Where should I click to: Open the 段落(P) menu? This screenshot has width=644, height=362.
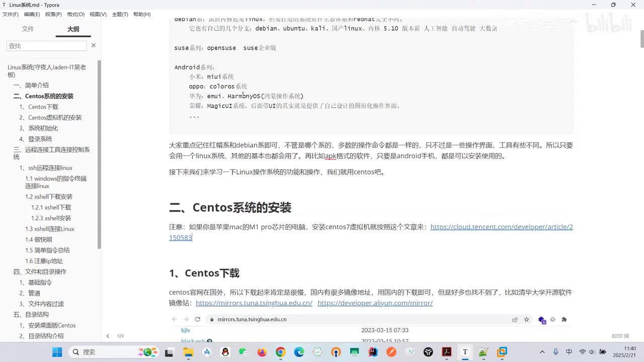coord(53,14)
